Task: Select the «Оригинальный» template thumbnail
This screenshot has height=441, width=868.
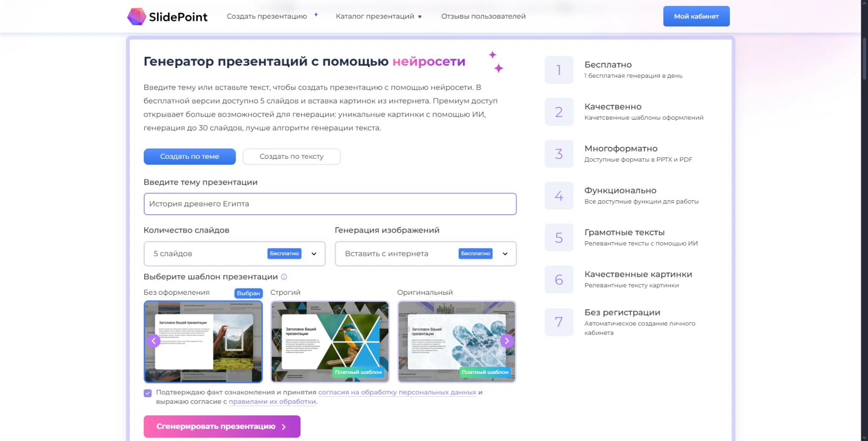Action: coord(456,341)
